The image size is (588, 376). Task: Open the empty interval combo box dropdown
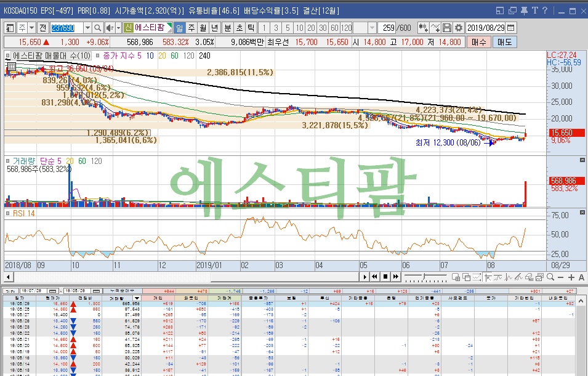point(372,28)
